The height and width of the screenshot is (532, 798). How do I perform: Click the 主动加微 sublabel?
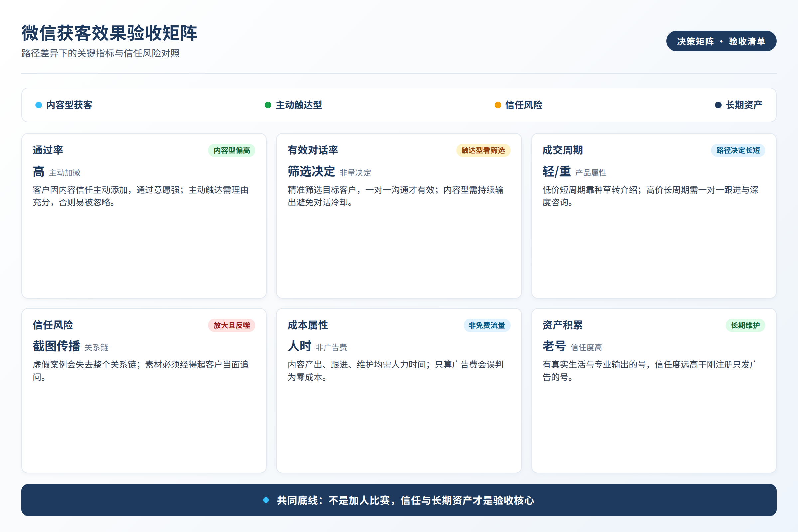(65, 173)
